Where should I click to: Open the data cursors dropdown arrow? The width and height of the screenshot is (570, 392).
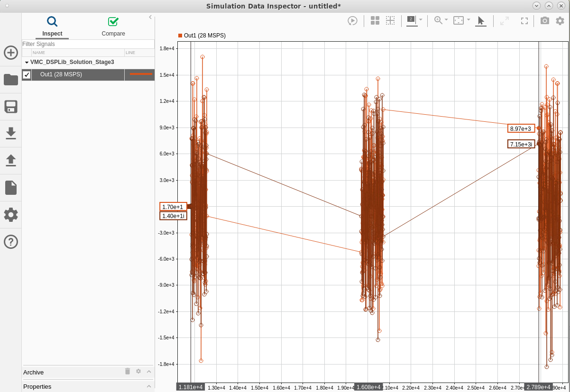point(421,20)
